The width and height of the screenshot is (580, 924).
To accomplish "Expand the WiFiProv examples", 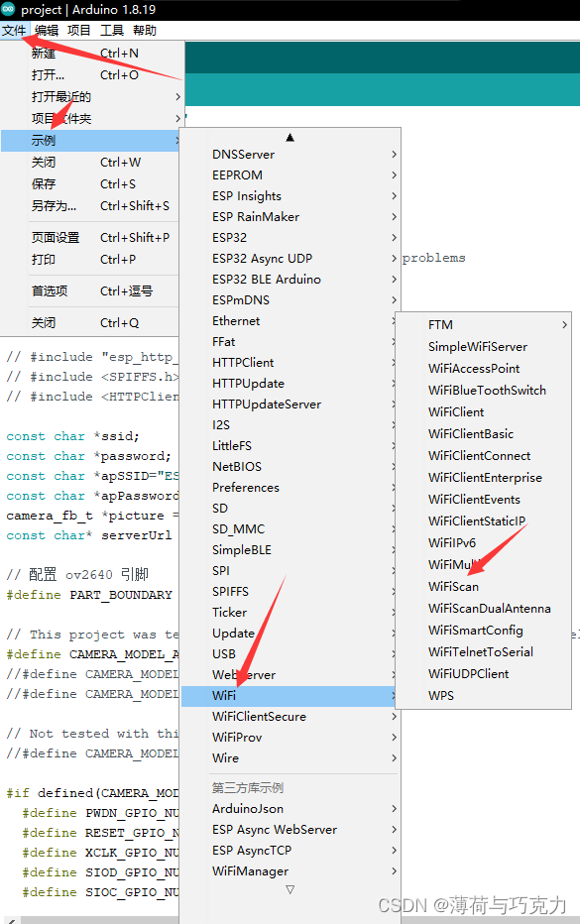I will coord(290,738).
